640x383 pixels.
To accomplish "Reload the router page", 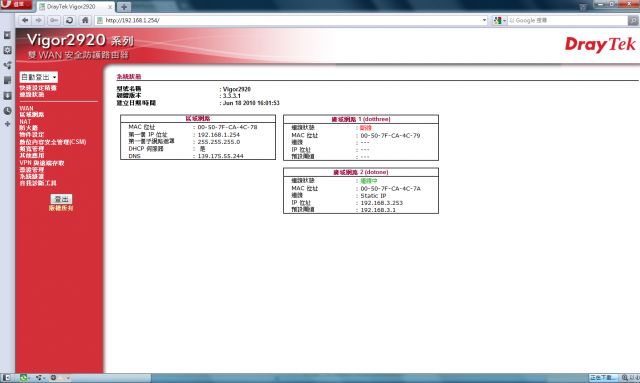I will click(x=69, y=20).
